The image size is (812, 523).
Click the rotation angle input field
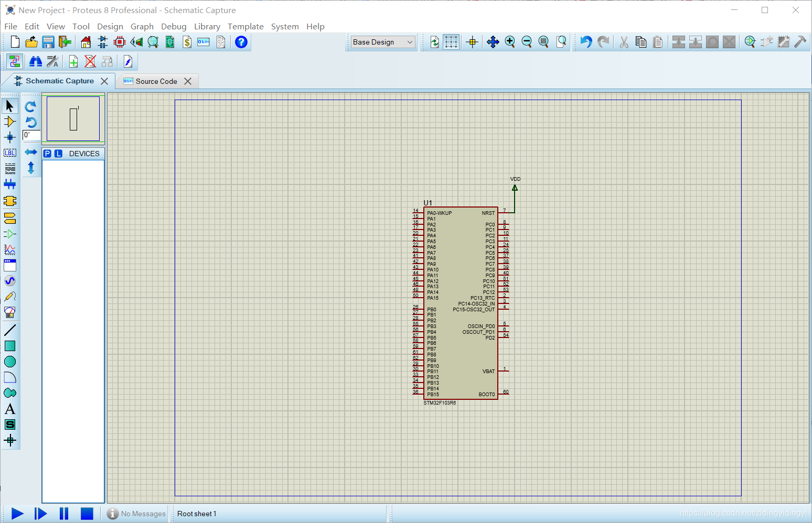31,135
